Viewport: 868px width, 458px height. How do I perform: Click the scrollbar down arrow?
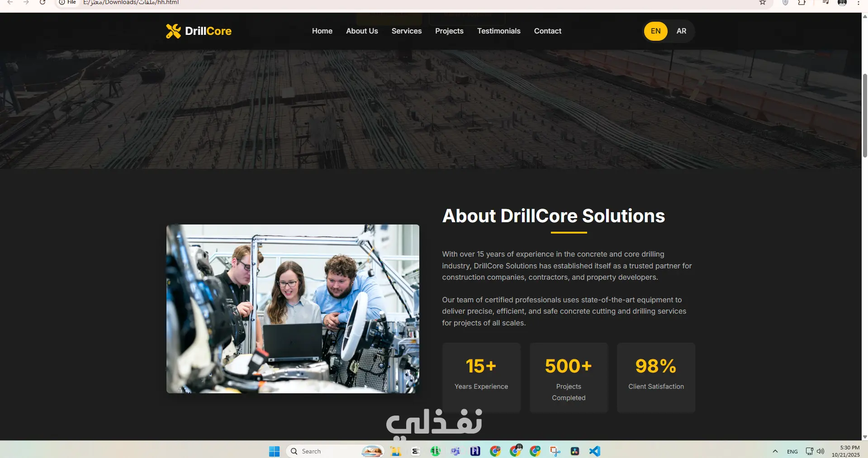(865, 437)
